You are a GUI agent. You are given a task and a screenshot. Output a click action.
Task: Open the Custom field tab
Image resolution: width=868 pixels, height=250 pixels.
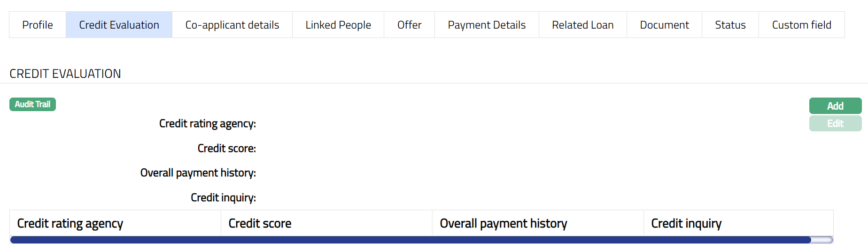pyautogui.click(x=801, y=25)
